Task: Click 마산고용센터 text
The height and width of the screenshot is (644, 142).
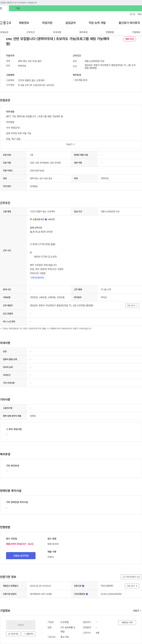Action: pos(107,586)
